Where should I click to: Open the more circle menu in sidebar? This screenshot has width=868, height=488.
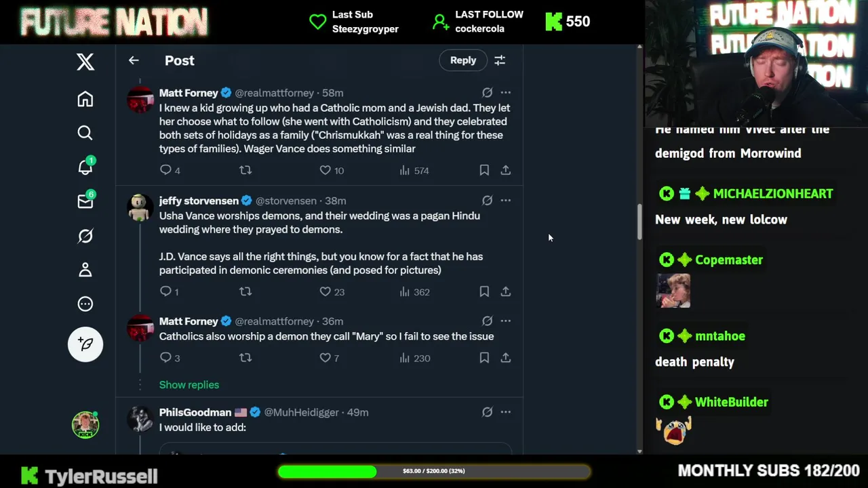[x=85, y=304]
